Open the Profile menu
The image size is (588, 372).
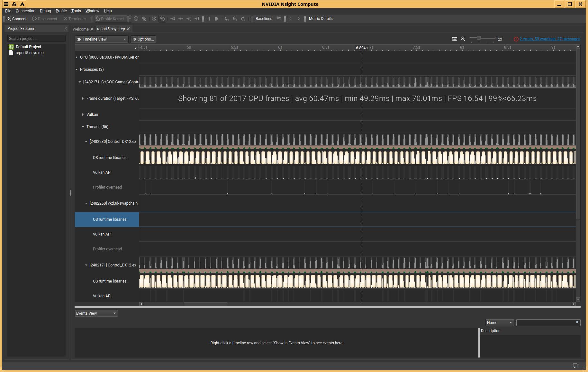[61, 11]
